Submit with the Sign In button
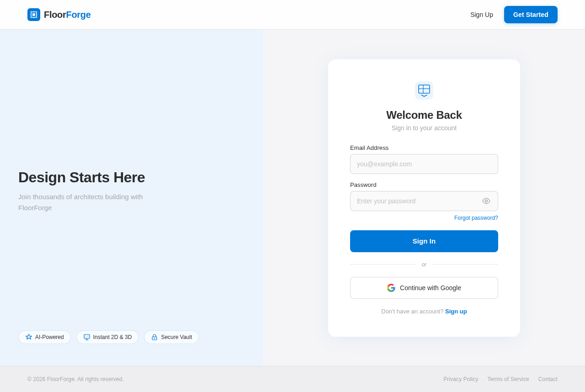 click(x=424, y=241)
